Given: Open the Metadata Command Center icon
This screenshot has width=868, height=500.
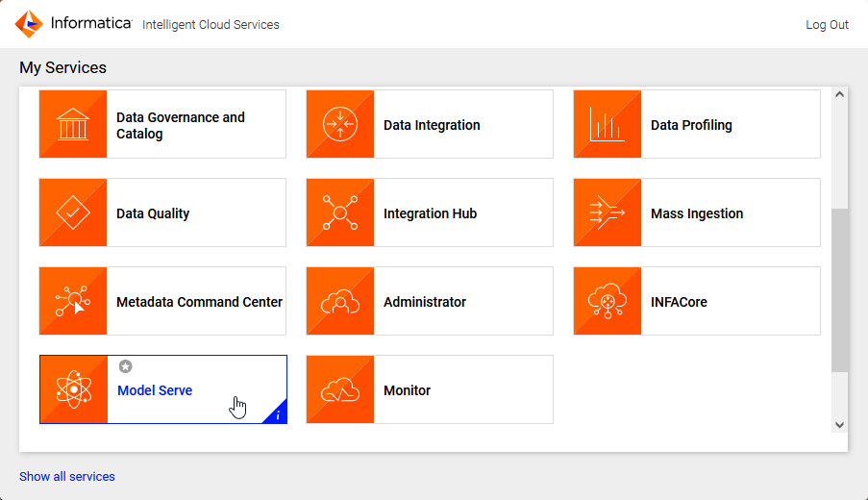Looking at the screenshot, I should [x=73, y=301].
